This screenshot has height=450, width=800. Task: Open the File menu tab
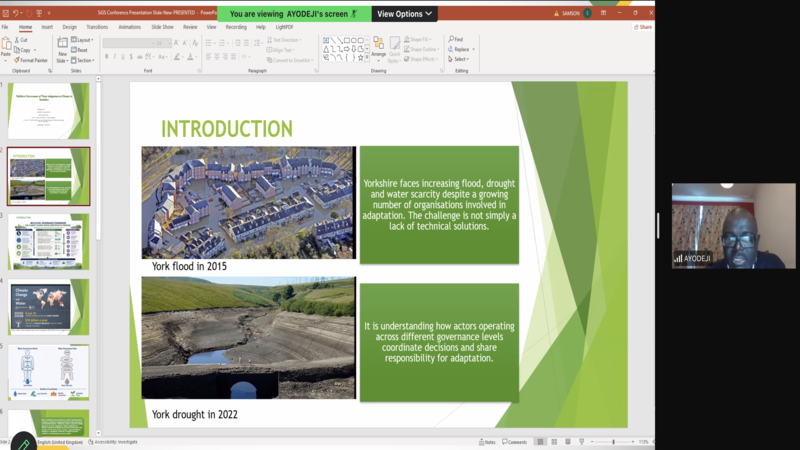5,27
